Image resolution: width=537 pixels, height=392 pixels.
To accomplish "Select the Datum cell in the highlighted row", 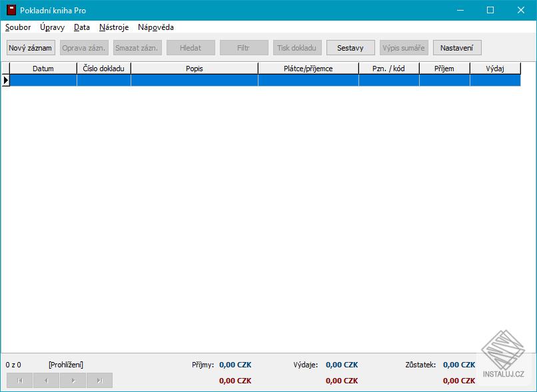I will pyautogui.click(x=43, y=81).
